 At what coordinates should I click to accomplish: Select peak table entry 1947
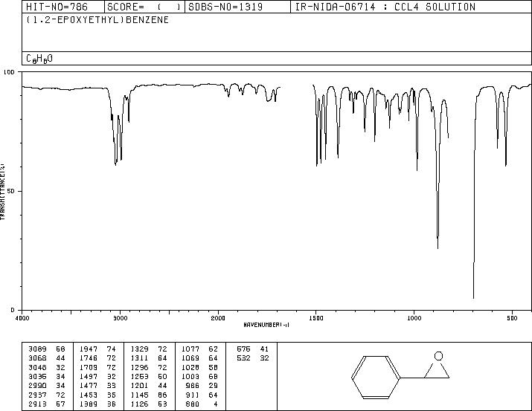[x=89, y=349]
